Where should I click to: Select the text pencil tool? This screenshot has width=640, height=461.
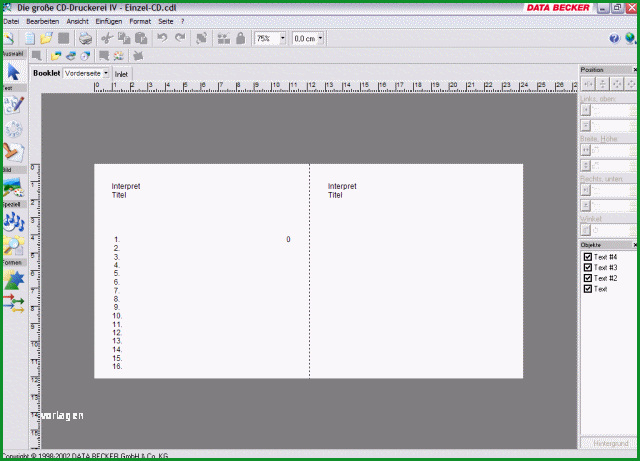pyautogui.click(x=14, y=105)
